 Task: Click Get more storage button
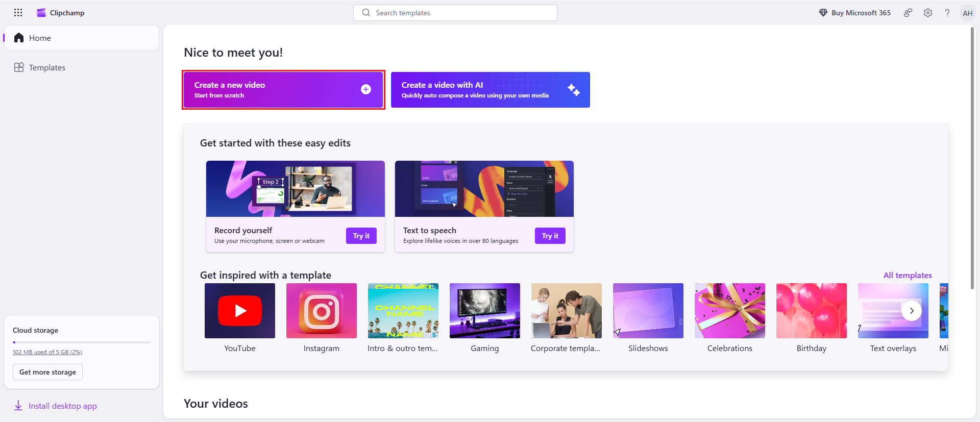coord(47,372)
